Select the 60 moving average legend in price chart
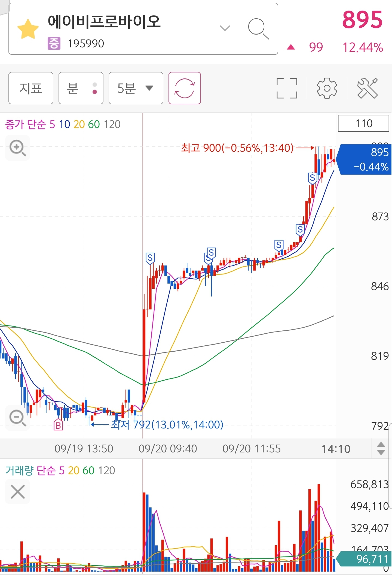Screen dimensions: 392x575 pos(94,124)
